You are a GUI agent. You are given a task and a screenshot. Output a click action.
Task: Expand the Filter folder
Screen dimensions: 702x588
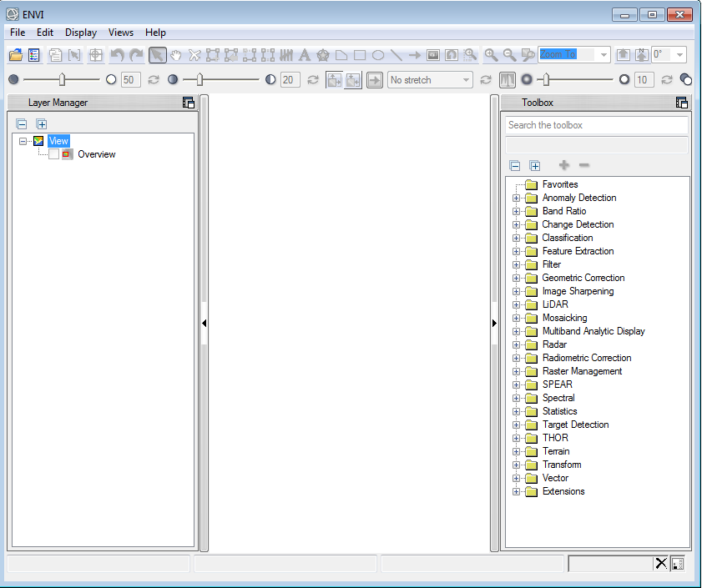point(516,264)
